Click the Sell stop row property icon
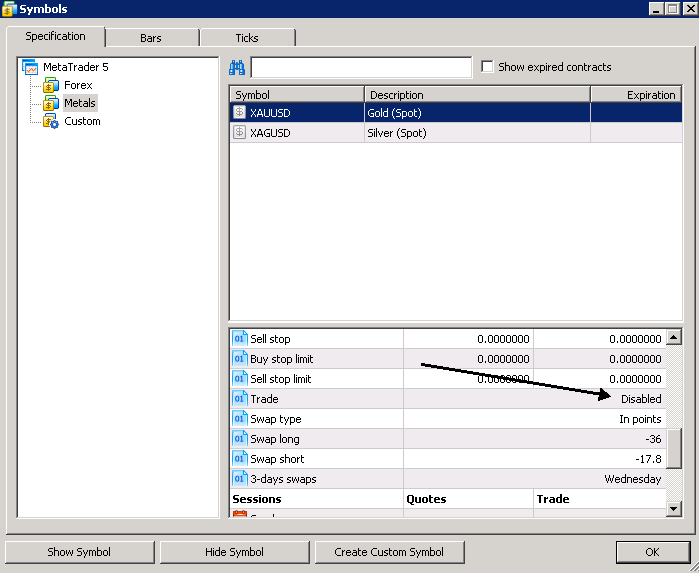This screenshot has width=699, height=573. pyautogui.click(x=239, y=339)
